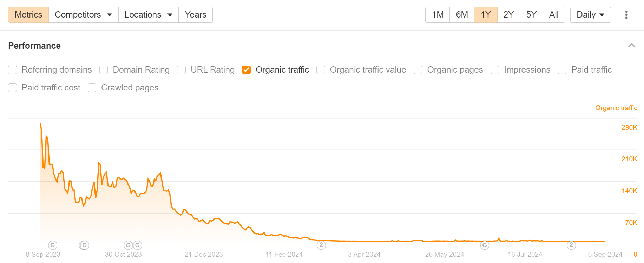Enable the Referring domains checkbox
Image resolution: width=644 pixels, height=263 pixels.
12,70
